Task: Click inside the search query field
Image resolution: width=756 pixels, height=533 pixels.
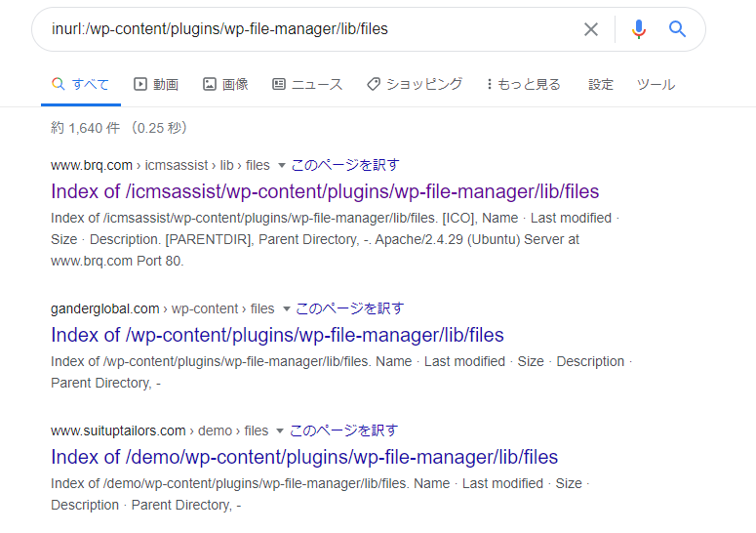Action: [308, 29]
